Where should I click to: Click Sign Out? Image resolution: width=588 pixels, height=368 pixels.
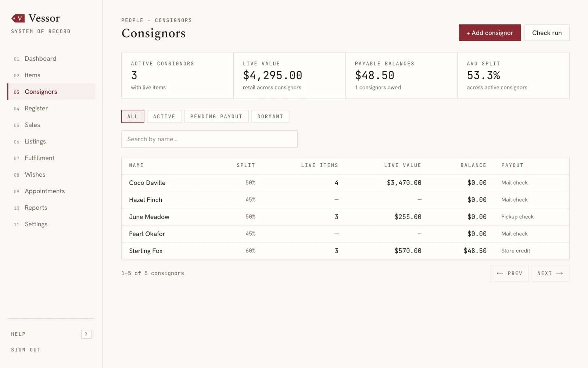coord(26,350)
